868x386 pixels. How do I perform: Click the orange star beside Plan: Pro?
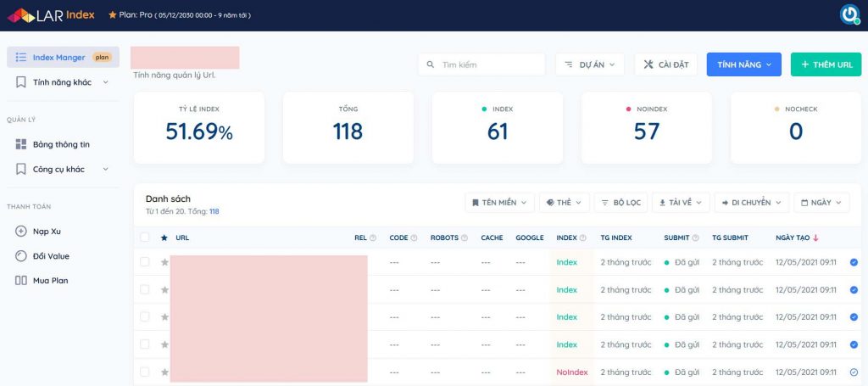(x=113, y=15)
